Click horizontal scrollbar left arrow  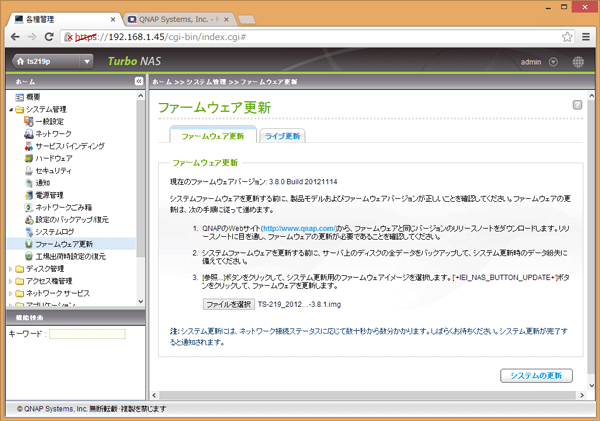click(154, 395)
